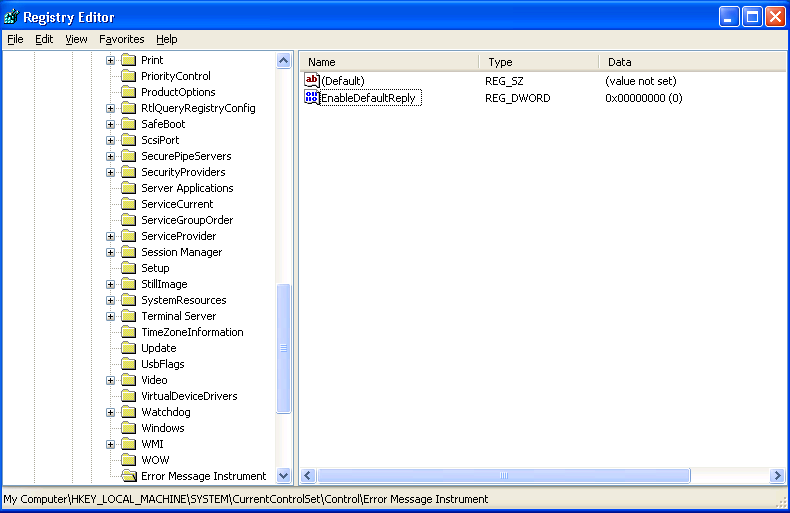Expand the WMI key node
This screenshot has width=790, height=513.
click(x=111, y=444)
